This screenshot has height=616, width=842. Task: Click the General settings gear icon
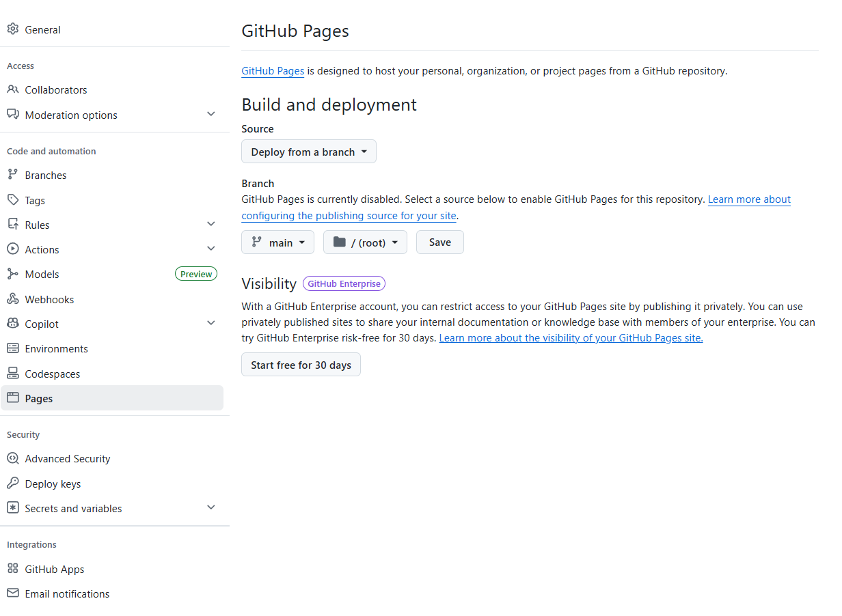[12, 29]
